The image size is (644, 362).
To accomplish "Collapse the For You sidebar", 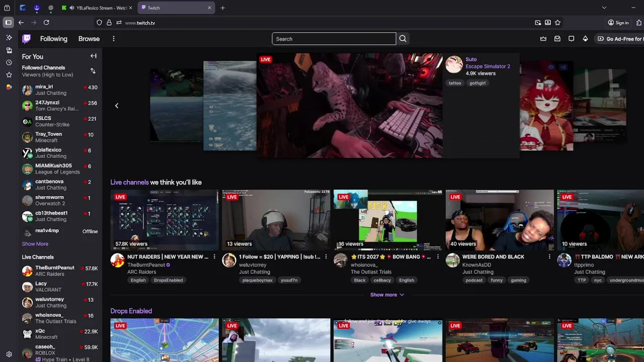I will tap(93, 56).
